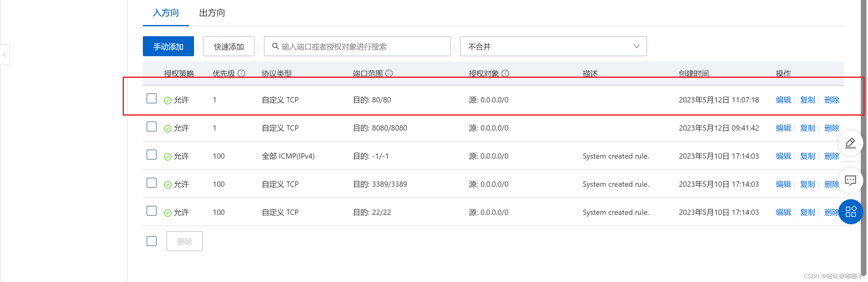Click 复制 for the 22/22 rule

807,212
